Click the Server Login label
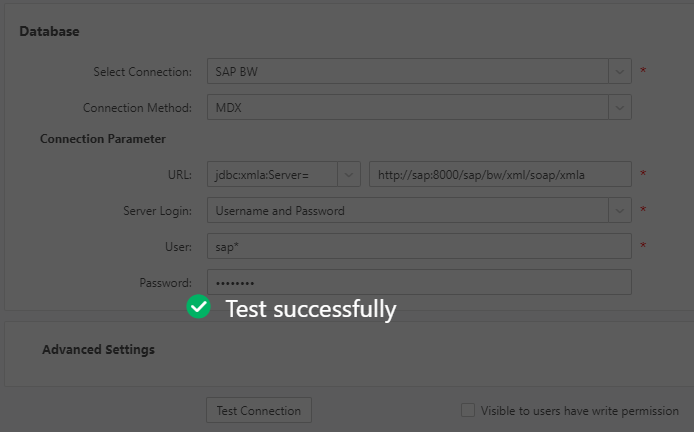This screenshot has height=432, width=694. [157, 211]
